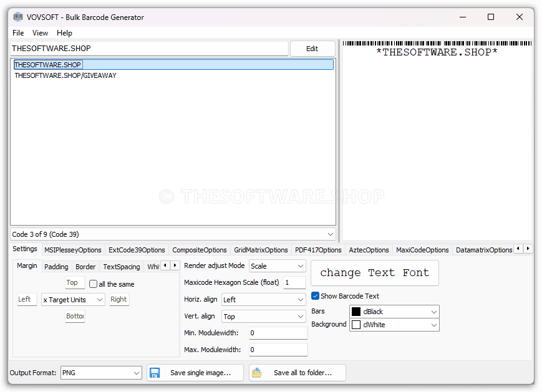Select the TextSpacing sub-tab
Image resolution: width=542 pixels, height=392 pixels.
tap(122, 267)
